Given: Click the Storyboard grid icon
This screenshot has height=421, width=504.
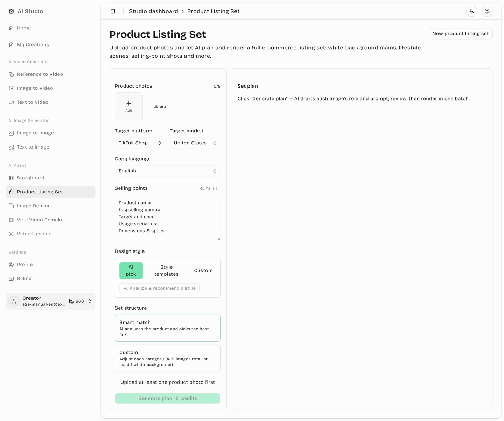Looking at the screenshot, I should tap(11, 178).
